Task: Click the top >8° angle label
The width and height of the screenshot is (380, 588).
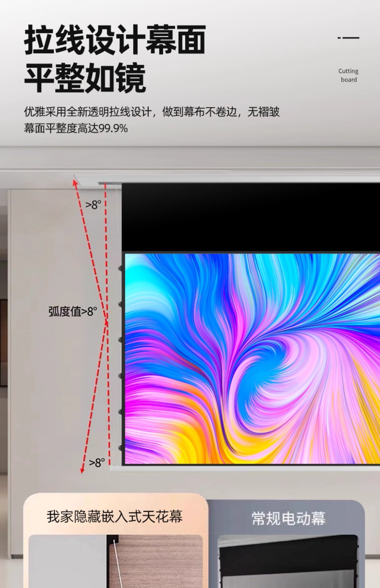Action: pyautogui.click(x=93, y=205)
